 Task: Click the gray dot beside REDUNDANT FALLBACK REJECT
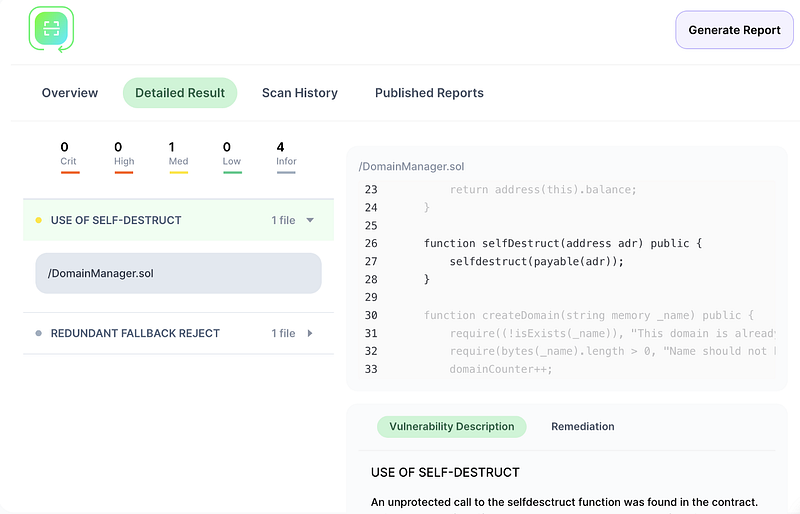(x=38, y=333)
